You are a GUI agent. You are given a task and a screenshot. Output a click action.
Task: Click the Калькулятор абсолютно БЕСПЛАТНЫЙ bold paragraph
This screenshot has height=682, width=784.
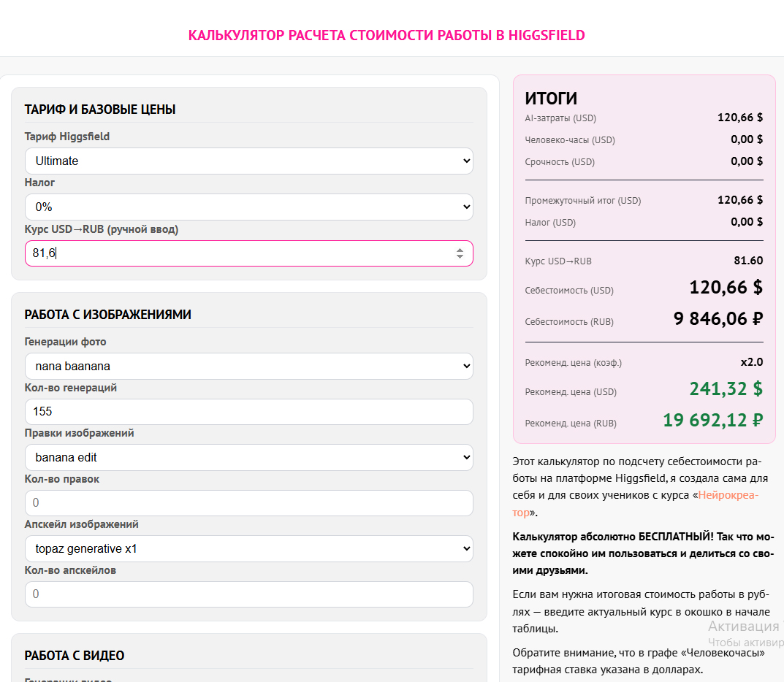pyautogui.click(x=643, y=553)
